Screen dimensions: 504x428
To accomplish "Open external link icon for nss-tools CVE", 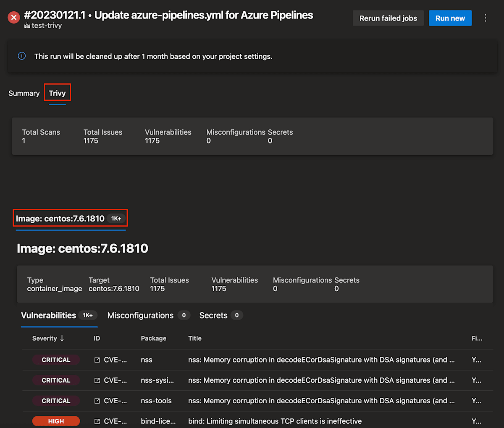I will [x=97, y=401].
